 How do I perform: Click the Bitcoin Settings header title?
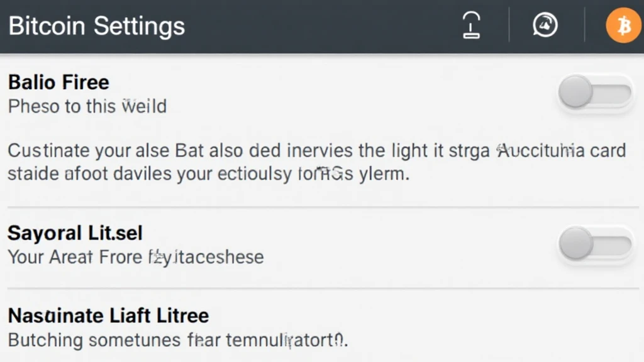(97, 26)
